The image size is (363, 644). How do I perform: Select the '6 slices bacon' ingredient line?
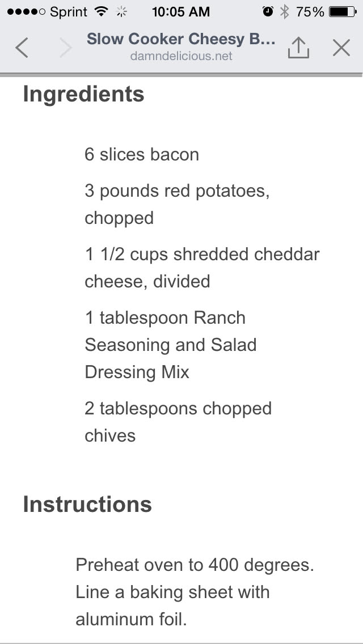coord(142,154)
